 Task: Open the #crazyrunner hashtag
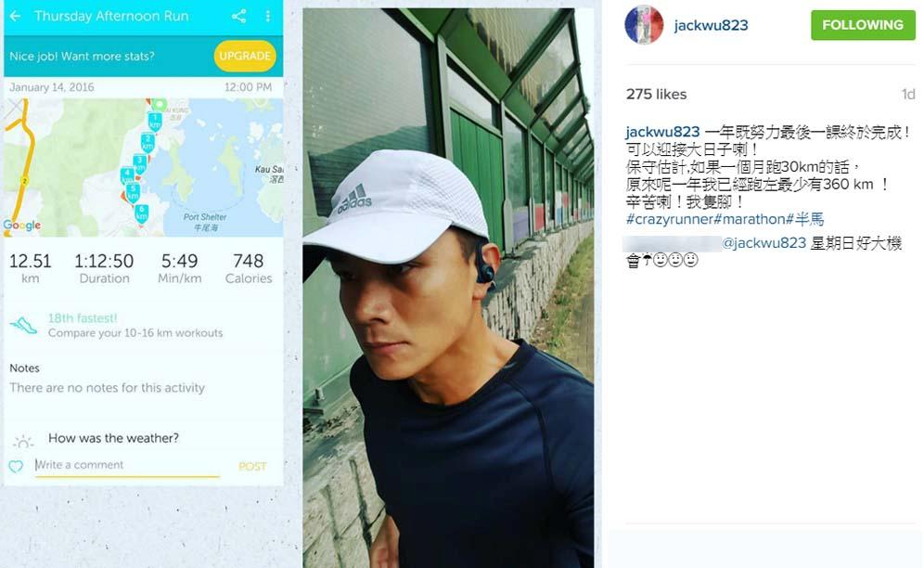669,219
